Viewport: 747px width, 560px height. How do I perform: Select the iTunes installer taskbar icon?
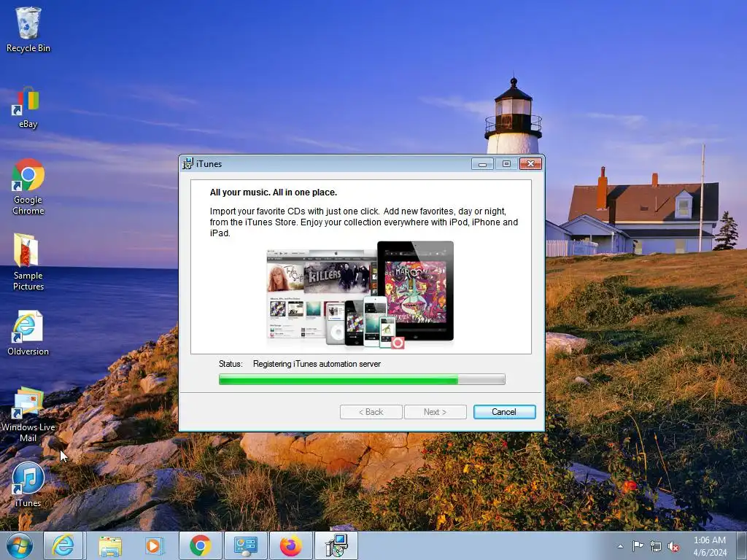point(336,545)
